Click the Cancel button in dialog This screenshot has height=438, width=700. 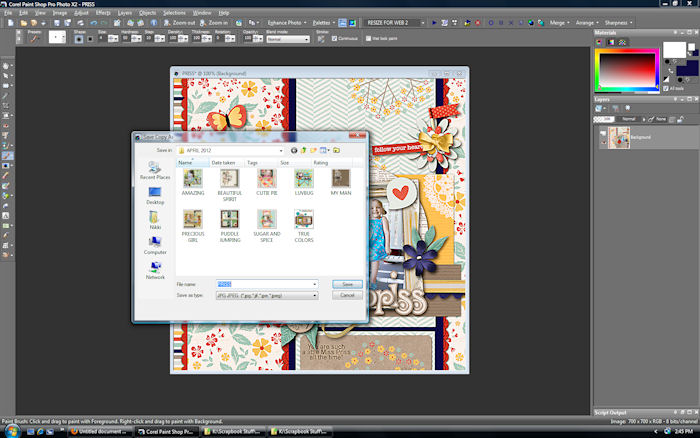click(347, 295)
